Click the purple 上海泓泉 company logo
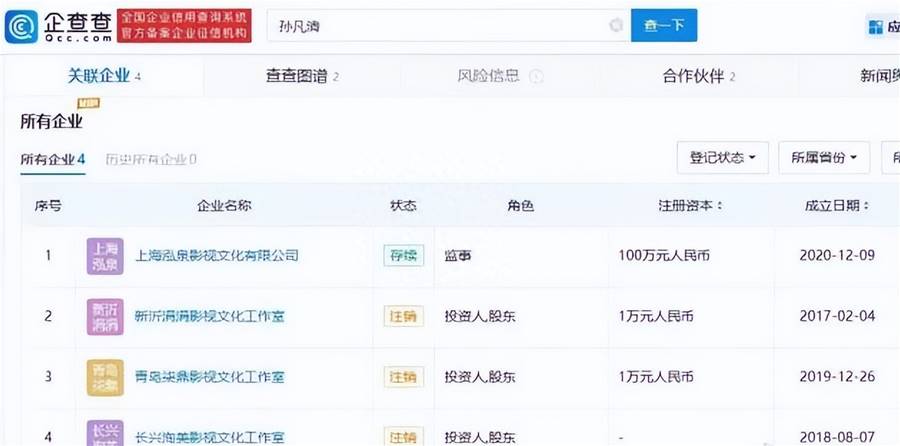The height and width of the screenshot is (446, 900). pyautogui.click(x=105, y=256)
